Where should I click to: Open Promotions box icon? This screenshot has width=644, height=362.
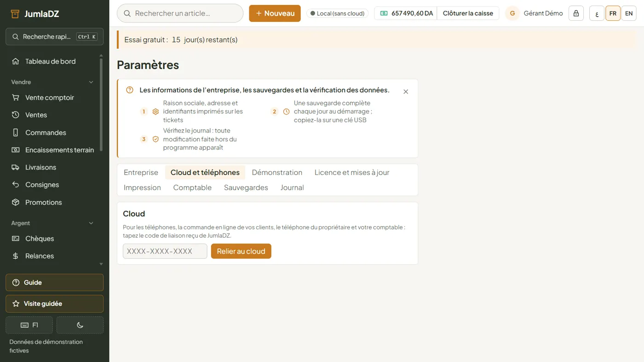[16, 202]
